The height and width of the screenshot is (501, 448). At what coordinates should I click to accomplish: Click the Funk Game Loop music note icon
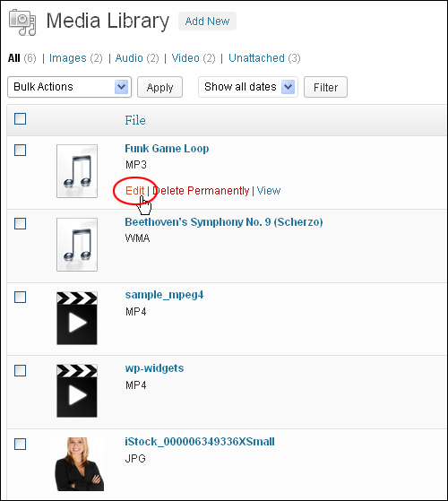point(77,171)
